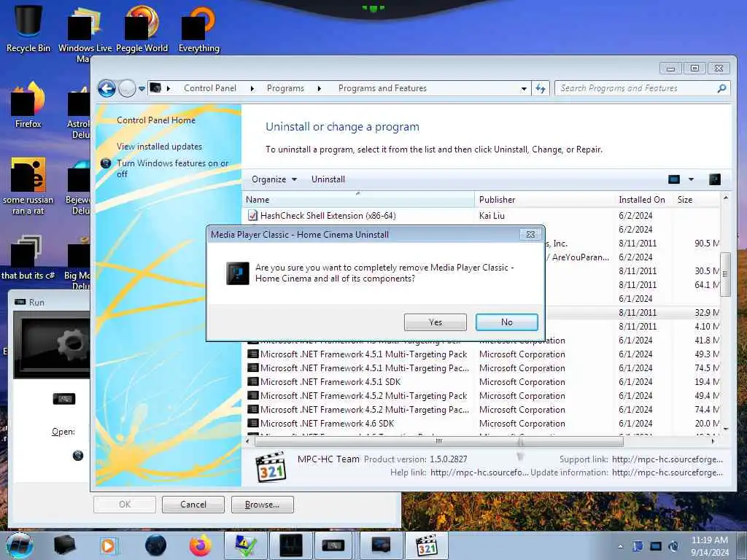Click the question icon in the uninstall dialog
Screen dimensions: 747x560
pos(237,273)
